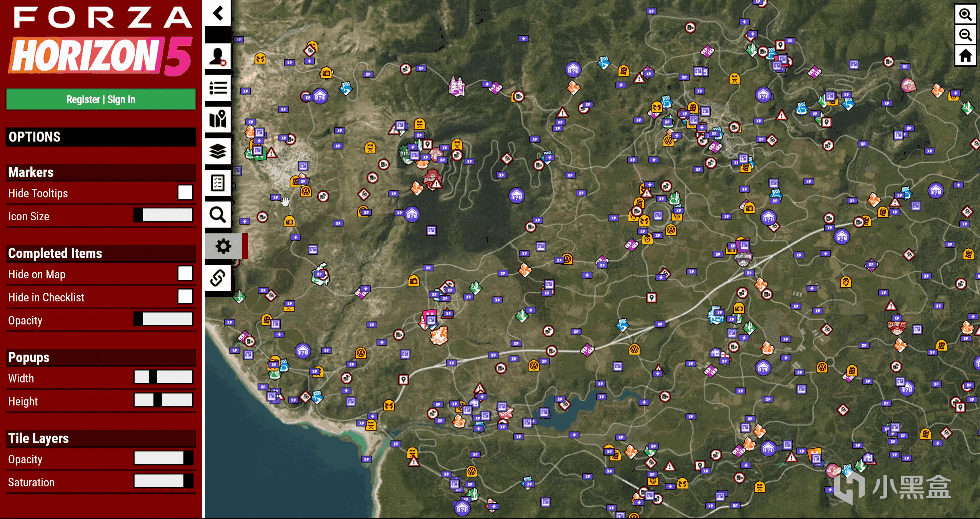Open the user account icon tab
The image size is (980, 519).
point(218,57)
